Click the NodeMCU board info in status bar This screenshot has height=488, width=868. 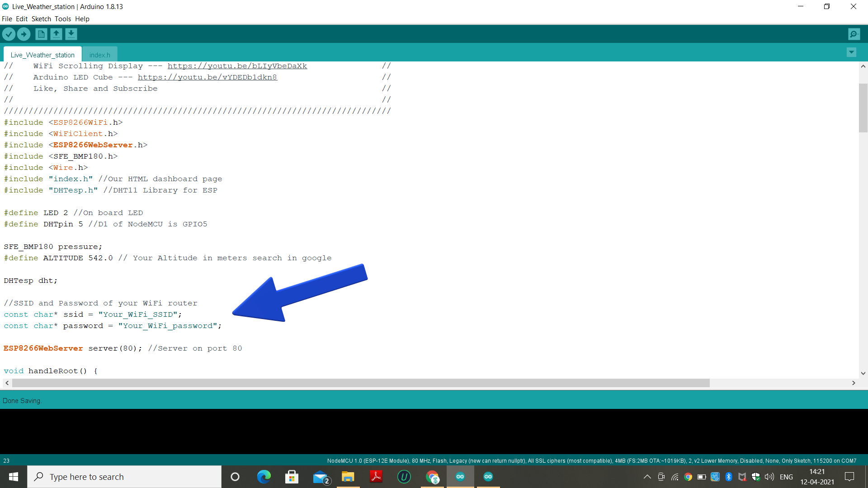click(x=592, y=461)
